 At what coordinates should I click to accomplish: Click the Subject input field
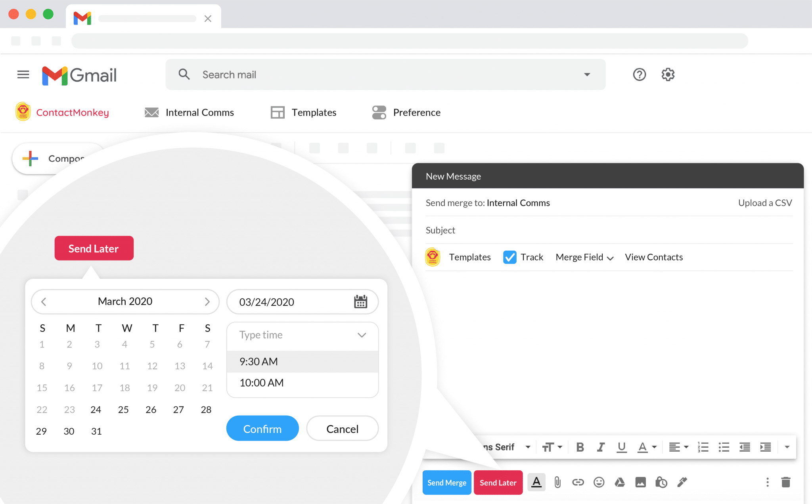609,230
